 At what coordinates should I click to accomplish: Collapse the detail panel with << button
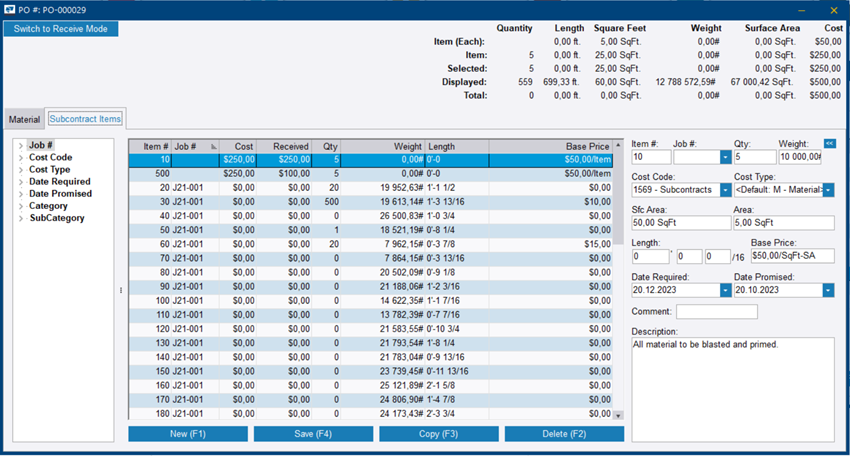(829, 144)
